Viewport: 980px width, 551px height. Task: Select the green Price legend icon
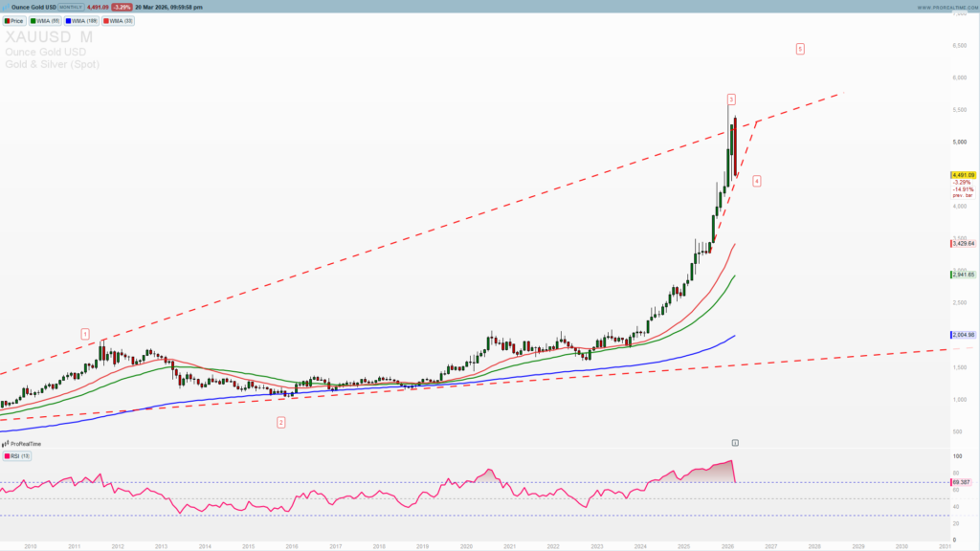8,20
